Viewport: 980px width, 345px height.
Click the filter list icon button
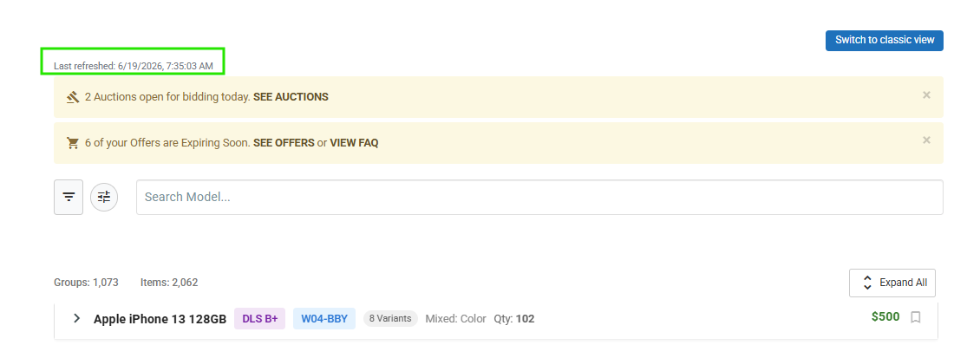(x=69, y=197)
